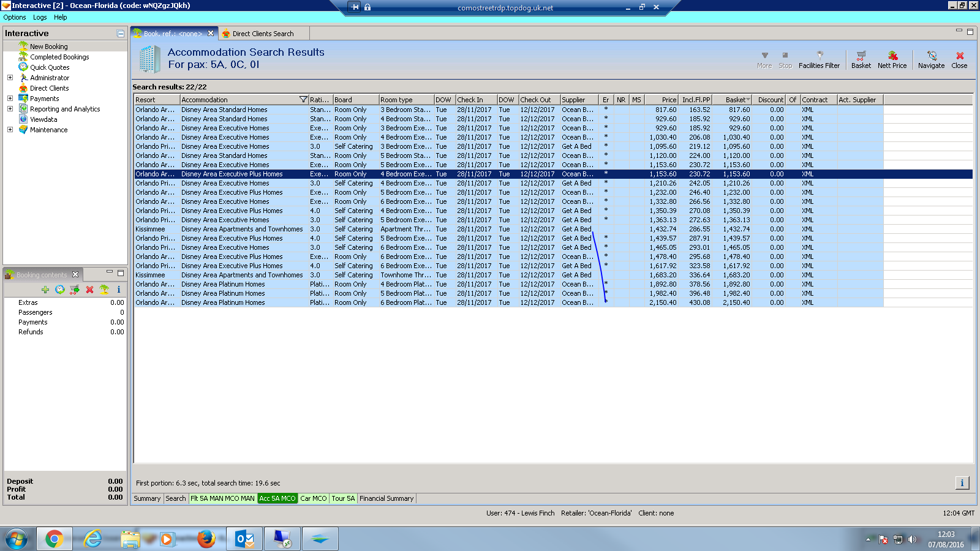Screen dimensions: 980x551
Task: Sort by the Resort column header
Action: click(x=157, y=100)
